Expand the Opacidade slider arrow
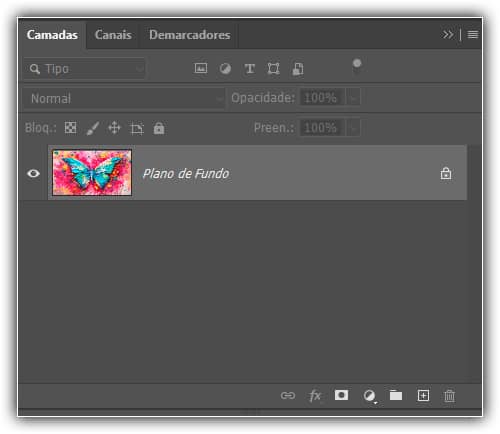The image size is (500, 434). coord(353,98)
